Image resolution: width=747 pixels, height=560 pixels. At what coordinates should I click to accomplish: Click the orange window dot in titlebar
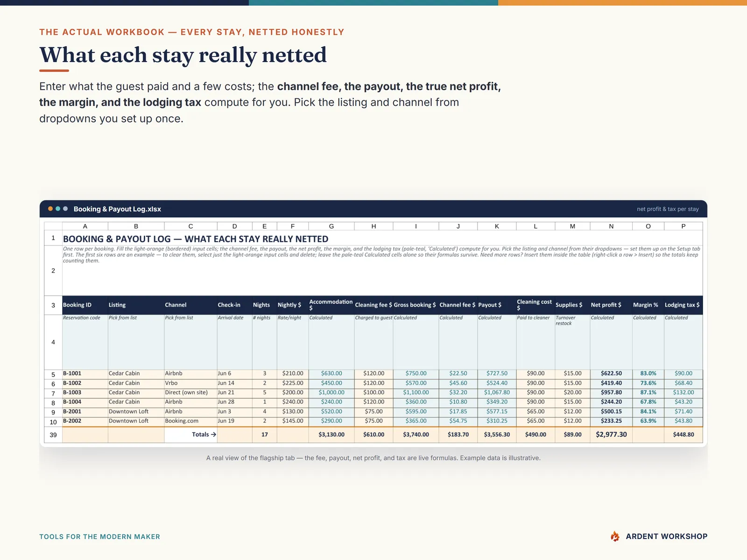tap(50, 209)
